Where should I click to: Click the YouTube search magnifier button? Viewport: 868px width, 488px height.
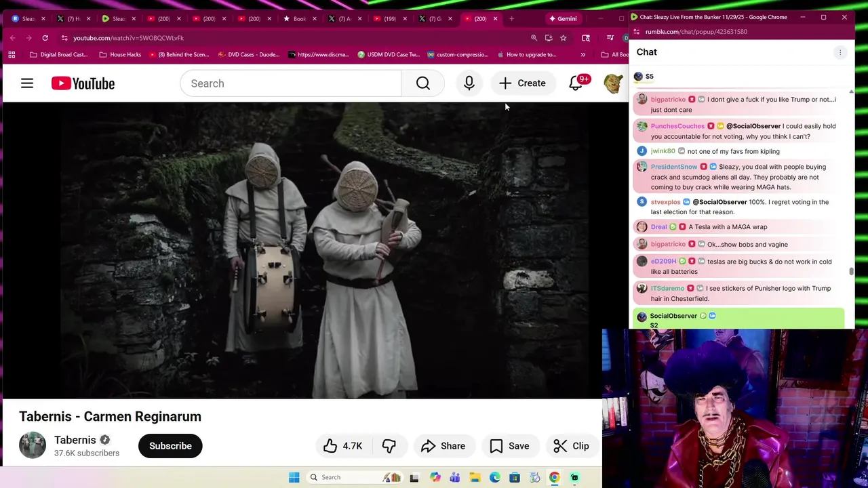click(423, 83)
